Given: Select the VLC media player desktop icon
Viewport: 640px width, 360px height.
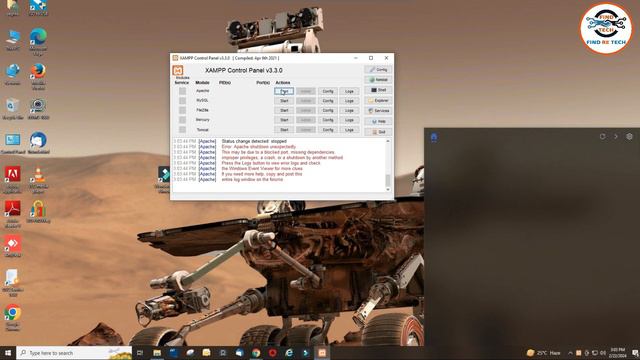Looking at the screenshot, I should pos(38,180).
